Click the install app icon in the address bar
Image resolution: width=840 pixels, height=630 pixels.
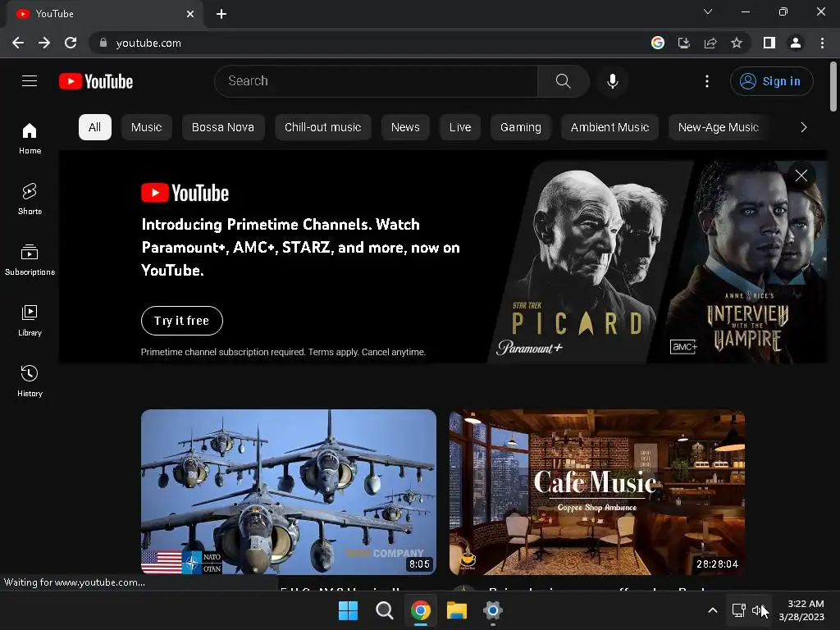point(683,43)
